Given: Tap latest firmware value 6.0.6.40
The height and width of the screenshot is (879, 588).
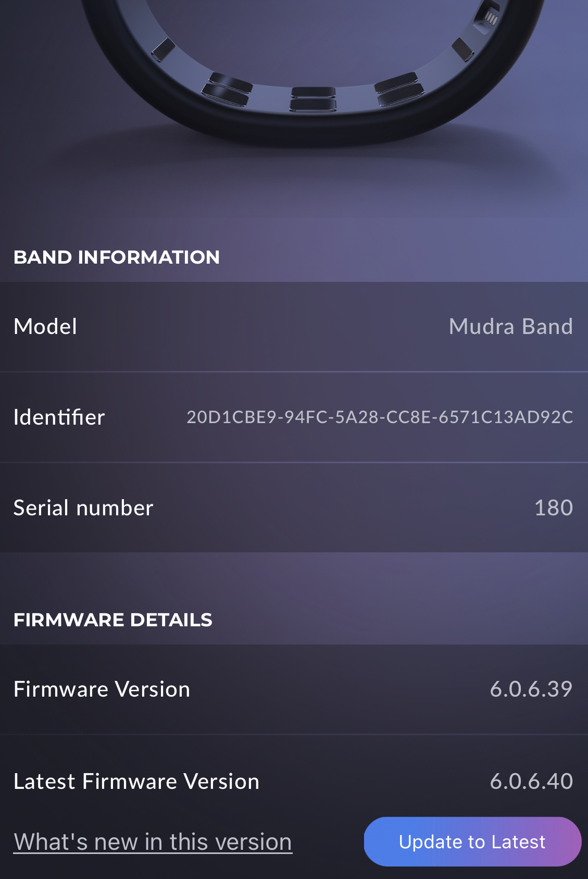Looking at the screenshot, I should click(532, 782).
